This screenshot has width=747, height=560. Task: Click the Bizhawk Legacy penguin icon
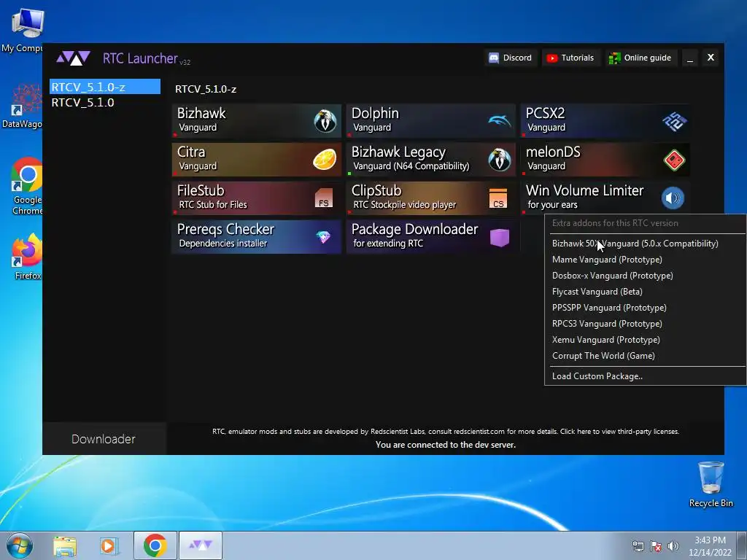[x=499, y=160]
